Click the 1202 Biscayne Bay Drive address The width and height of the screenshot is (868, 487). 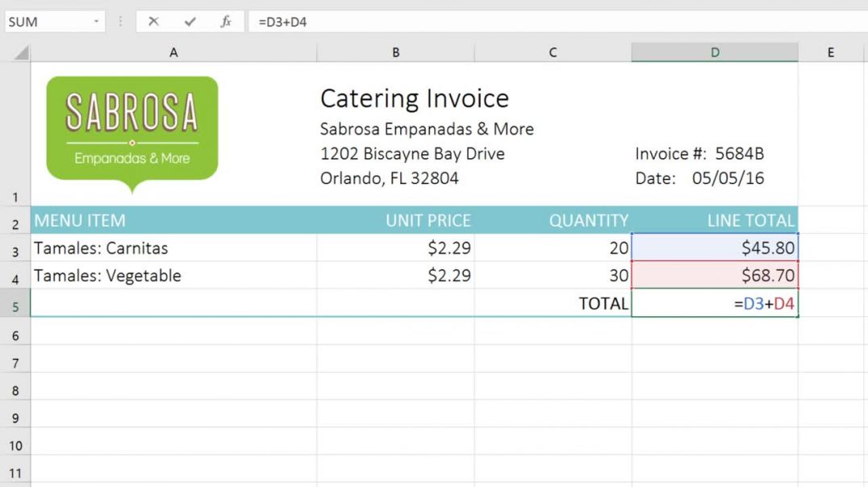412,154
